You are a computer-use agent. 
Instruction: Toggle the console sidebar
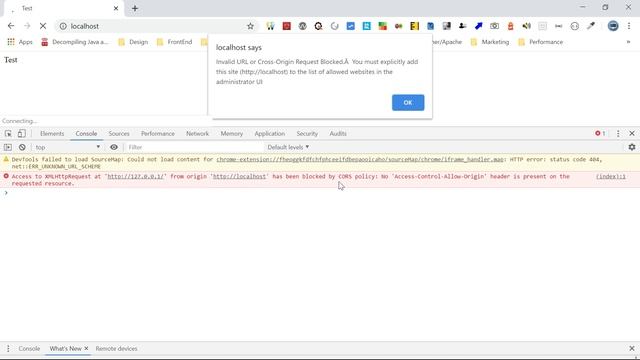8,147
